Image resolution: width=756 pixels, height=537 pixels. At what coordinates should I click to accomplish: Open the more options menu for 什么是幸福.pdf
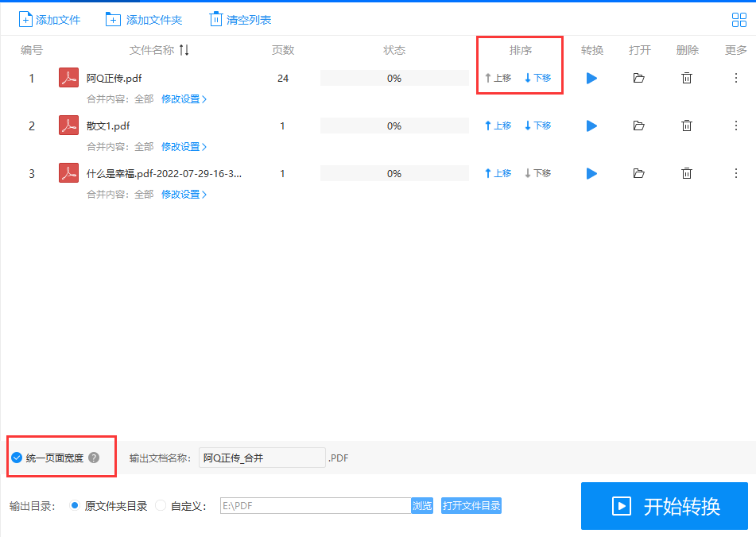(x=736, y=173)
